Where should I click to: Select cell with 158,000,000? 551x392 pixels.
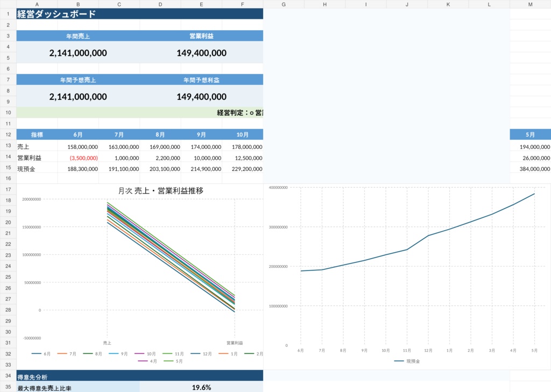point(78,146)
